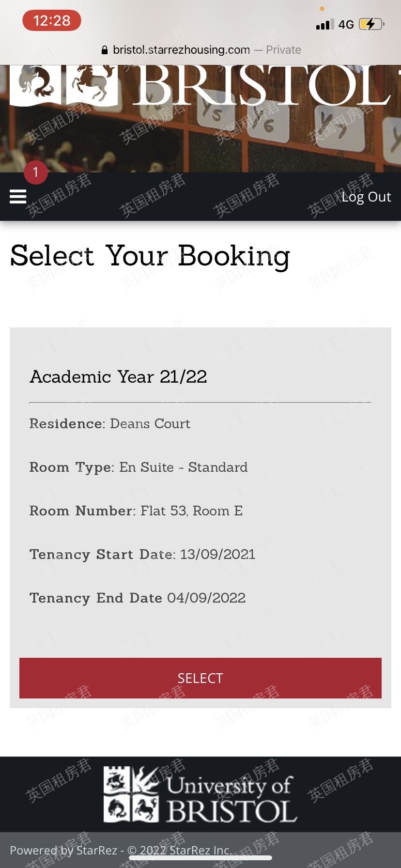
Task: Click the Log Out link
Action: point(366,197)
